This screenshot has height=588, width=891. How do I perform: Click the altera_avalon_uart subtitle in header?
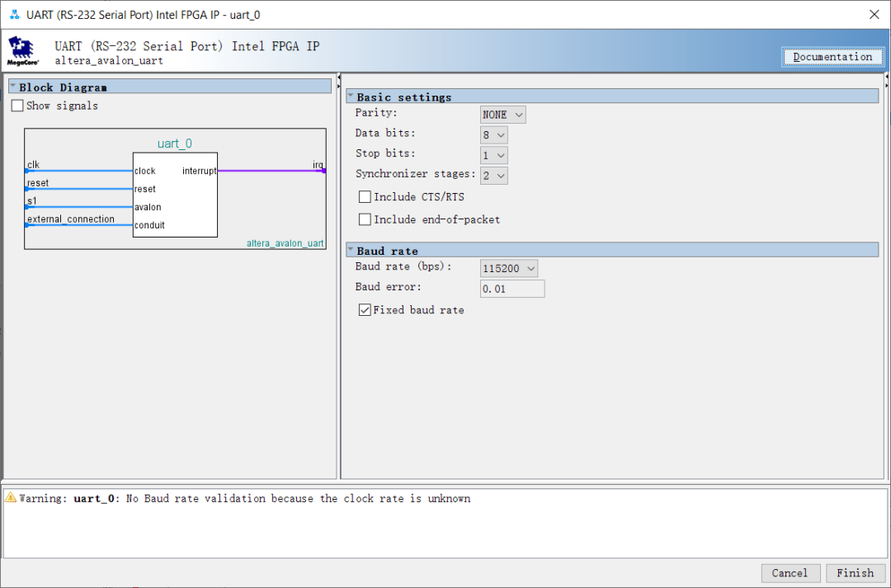point(109,61)
